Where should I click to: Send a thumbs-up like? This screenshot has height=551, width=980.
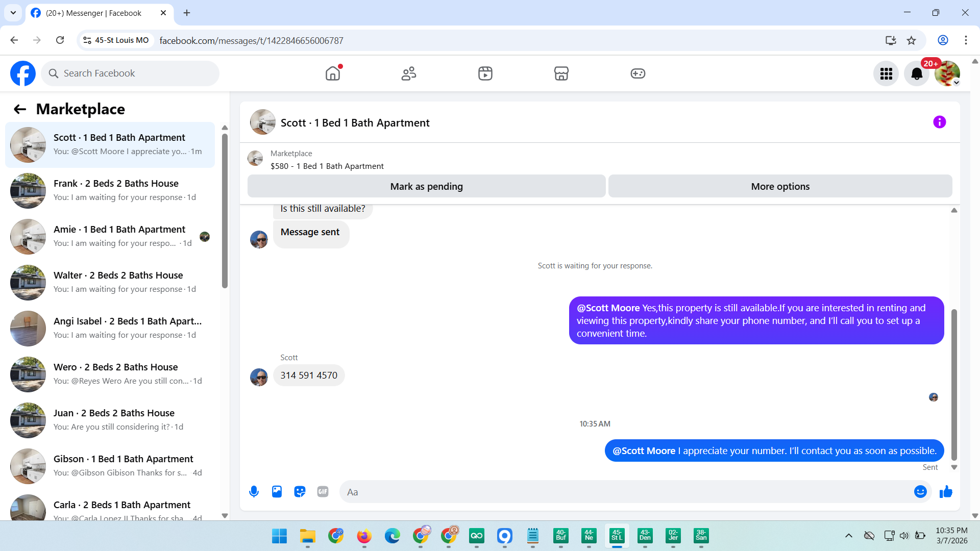(x=946, y=492)
